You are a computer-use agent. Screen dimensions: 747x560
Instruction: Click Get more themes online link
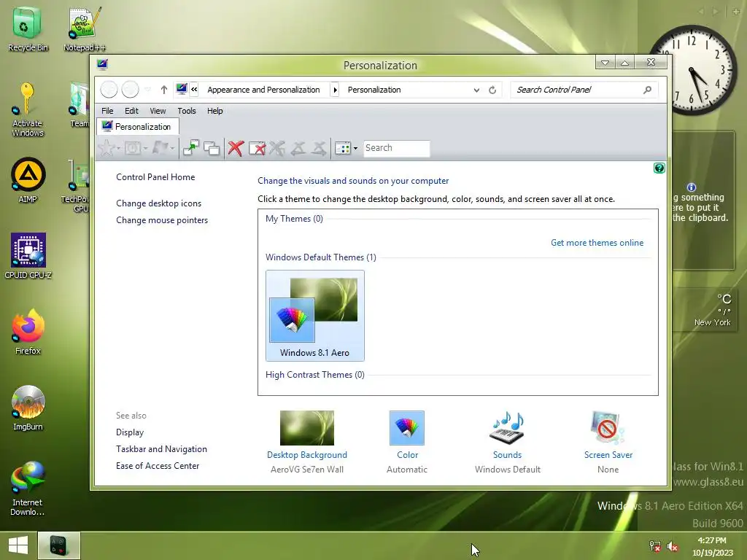pyautogui.click(x=597, y=243)
